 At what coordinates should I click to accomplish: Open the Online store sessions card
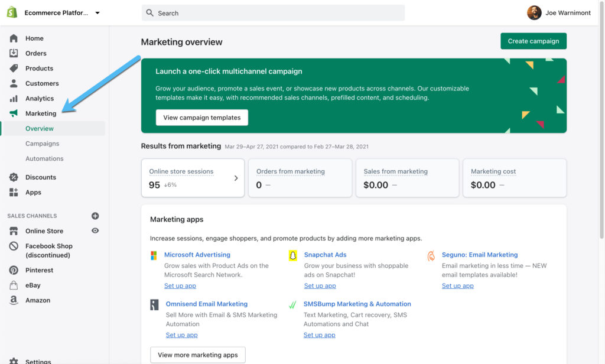click(193, 178)
